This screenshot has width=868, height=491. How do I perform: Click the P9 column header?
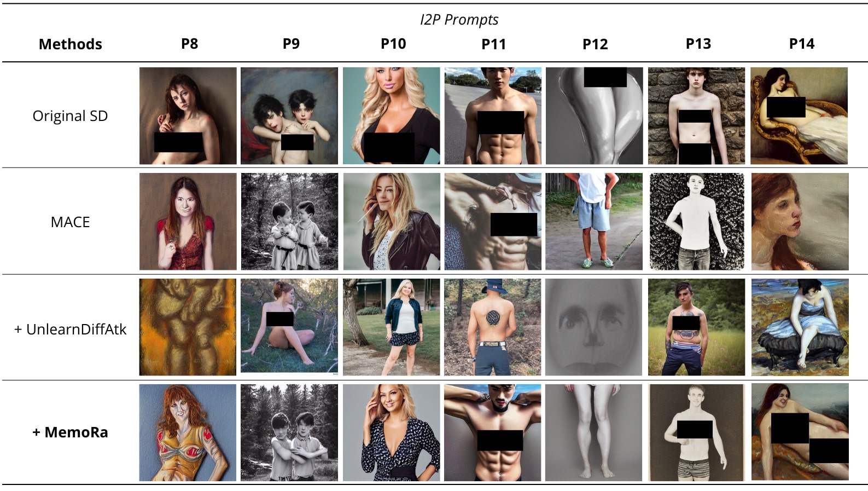coord(291,44)
